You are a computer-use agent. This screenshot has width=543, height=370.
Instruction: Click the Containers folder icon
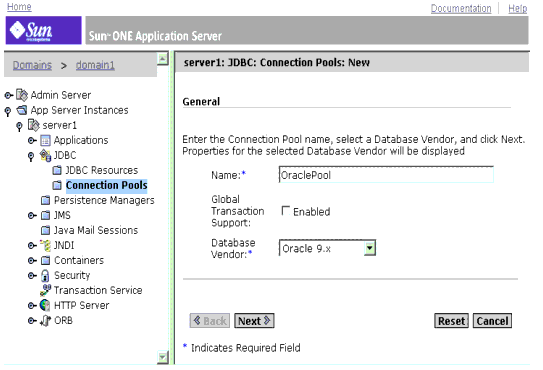tap(45, 261)
